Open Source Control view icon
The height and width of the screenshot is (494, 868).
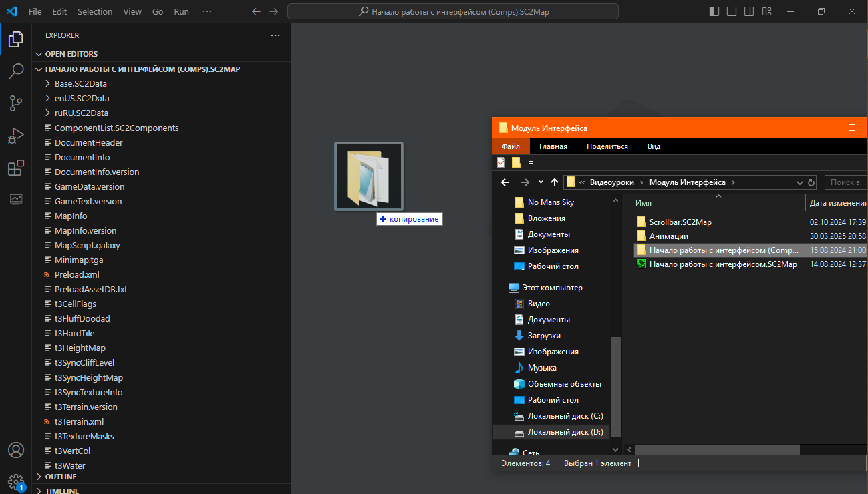click(x=16, y=103)
